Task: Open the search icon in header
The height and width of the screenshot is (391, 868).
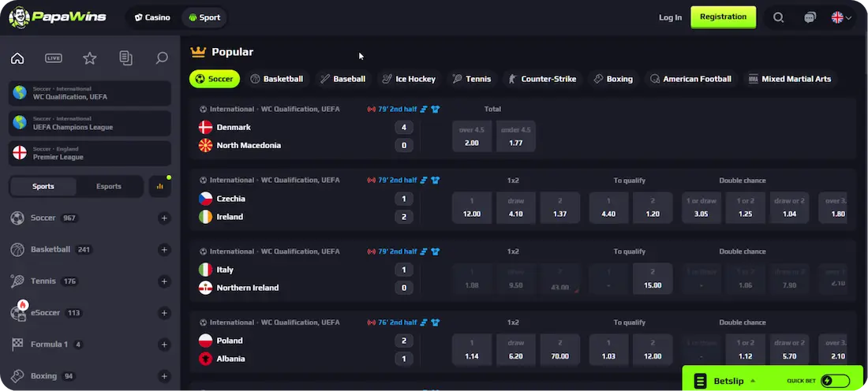Action: tap(778, 17)
